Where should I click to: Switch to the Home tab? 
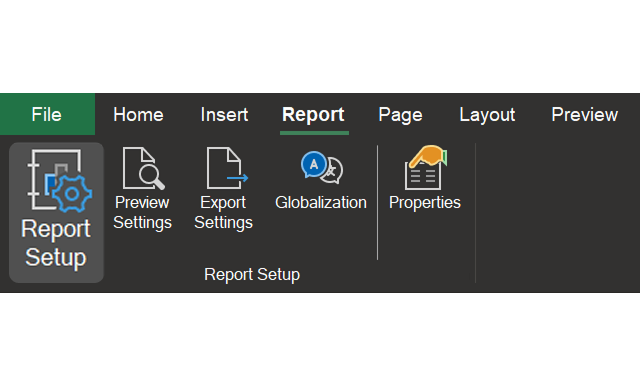click(x=138, y=115)
